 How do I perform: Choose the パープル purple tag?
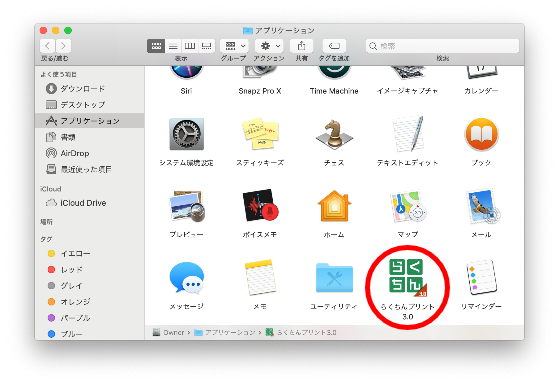point(90,318)
